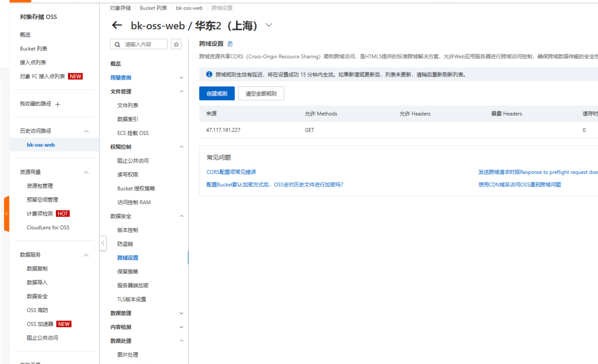Image resolution: width=598 pixels, height=364 pixels.
Task: Click the document icon next to 跨域设置 heading
Action: (230, 44)
